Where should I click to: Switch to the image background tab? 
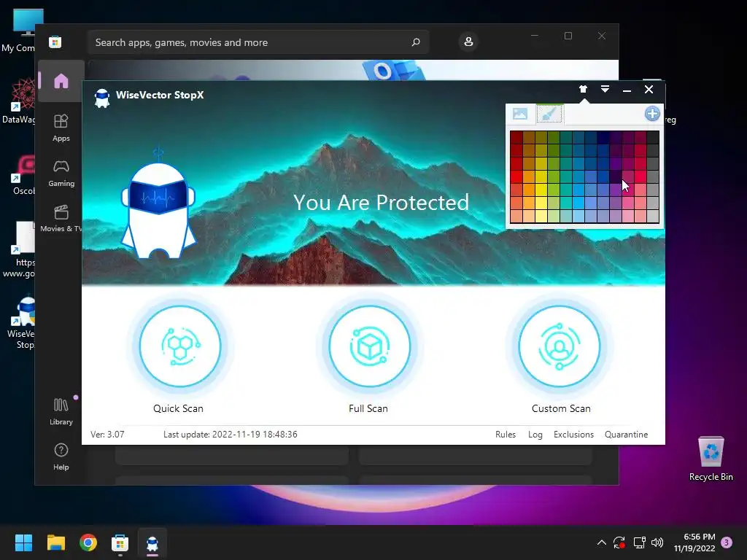coord(519,114)
